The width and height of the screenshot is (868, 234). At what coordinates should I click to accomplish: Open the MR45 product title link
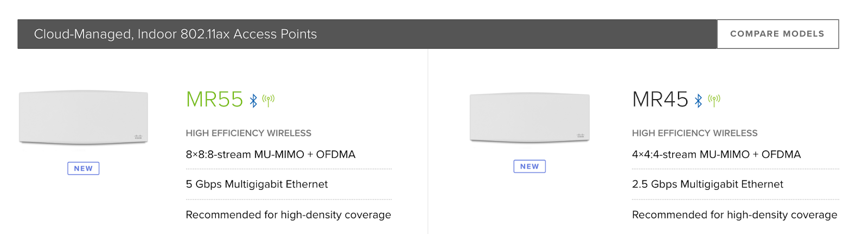point(660,100)
